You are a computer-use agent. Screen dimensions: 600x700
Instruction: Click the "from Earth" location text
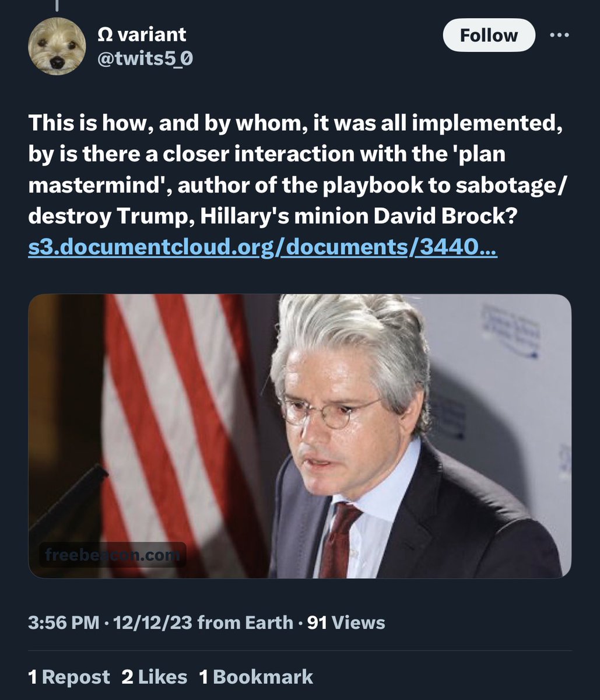(245, 622)
